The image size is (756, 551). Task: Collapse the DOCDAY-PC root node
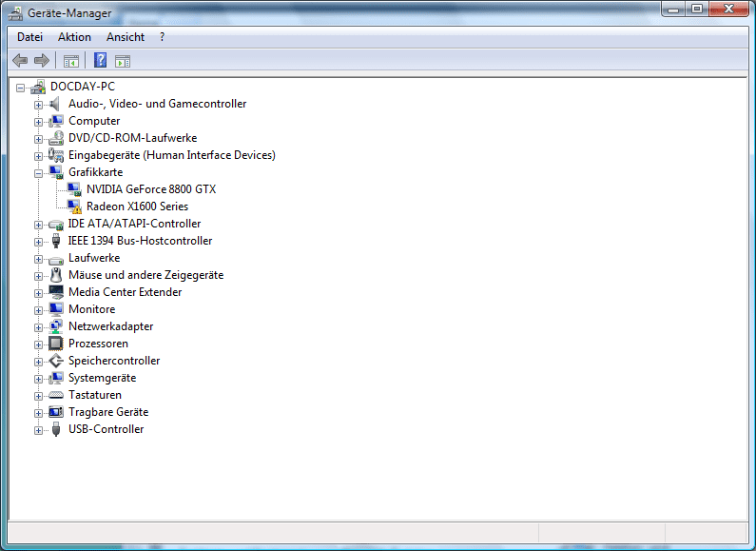[20, 88]
